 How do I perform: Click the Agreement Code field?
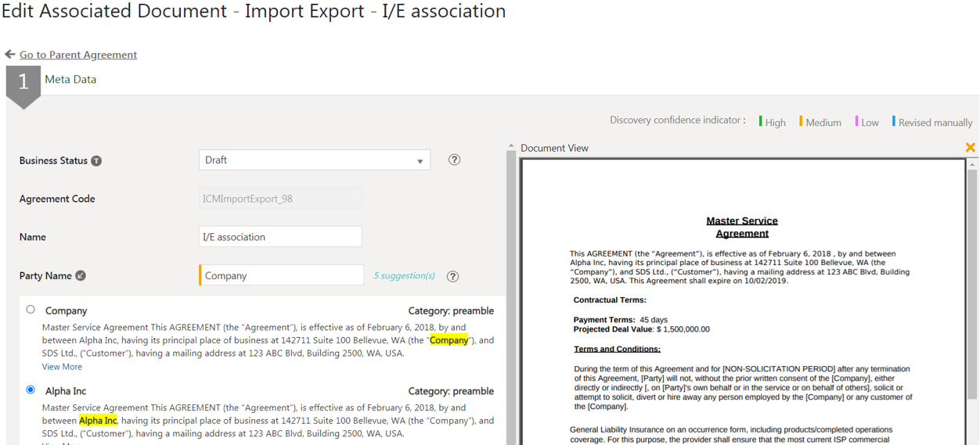(280, 199)
